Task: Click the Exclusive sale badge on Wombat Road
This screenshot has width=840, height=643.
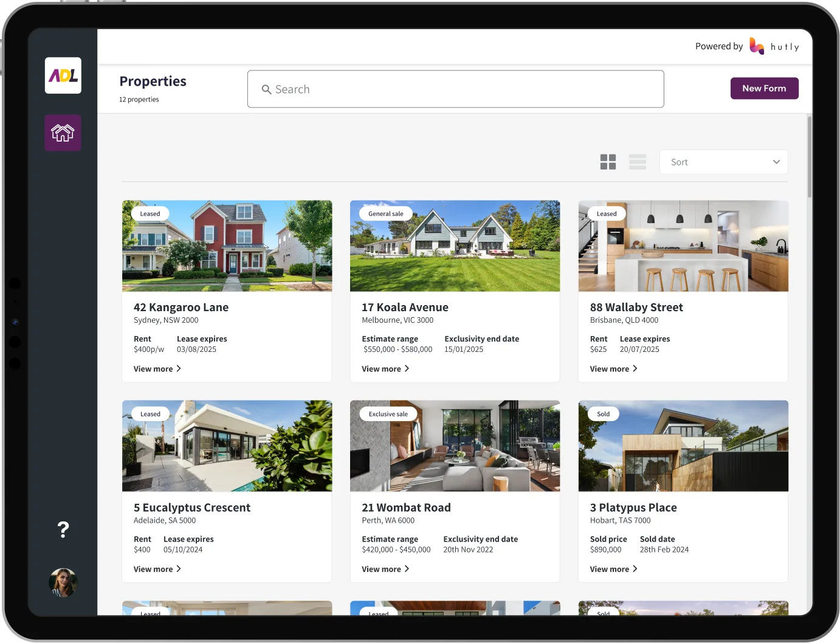Action: (x=388, y=414)
